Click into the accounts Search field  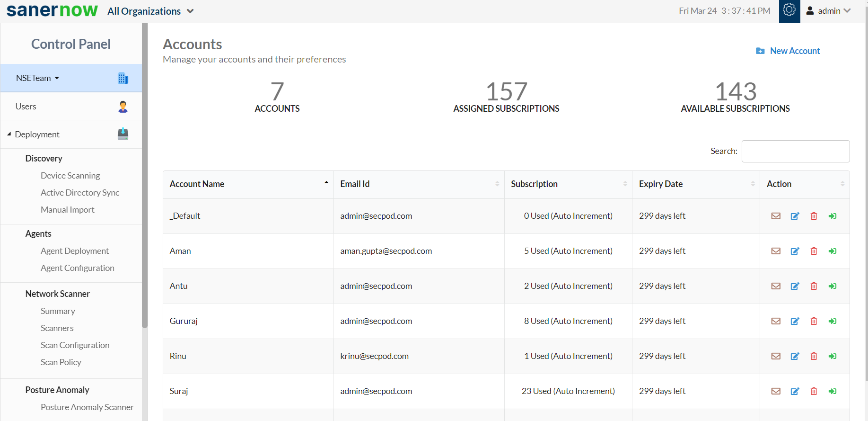pos(795,151)
